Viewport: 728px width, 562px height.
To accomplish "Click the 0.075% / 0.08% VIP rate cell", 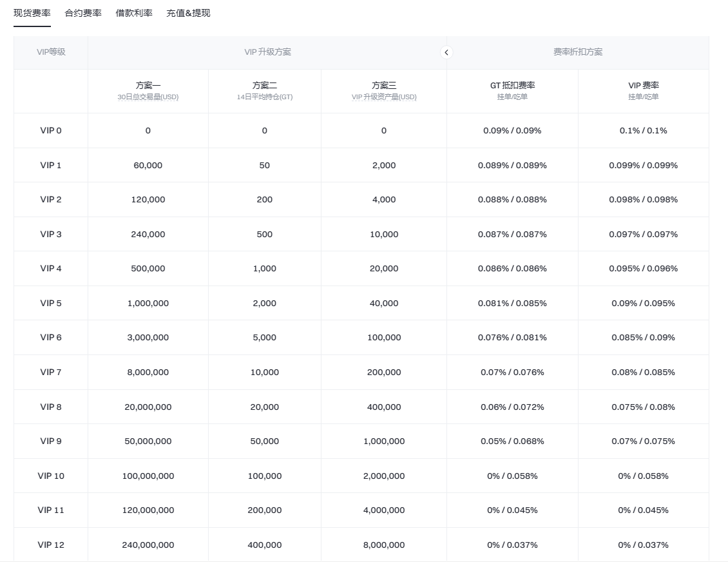I will pos(644,407).
